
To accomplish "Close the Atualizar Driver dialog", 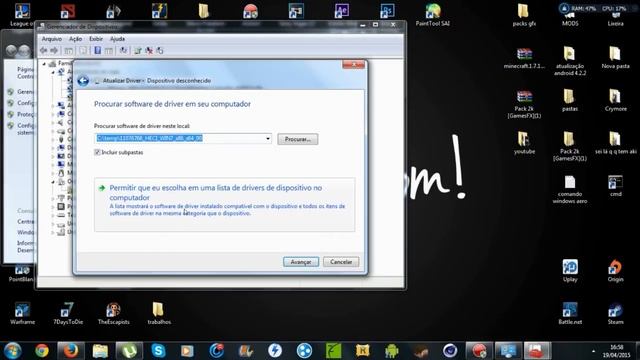I will coord(353,64).
